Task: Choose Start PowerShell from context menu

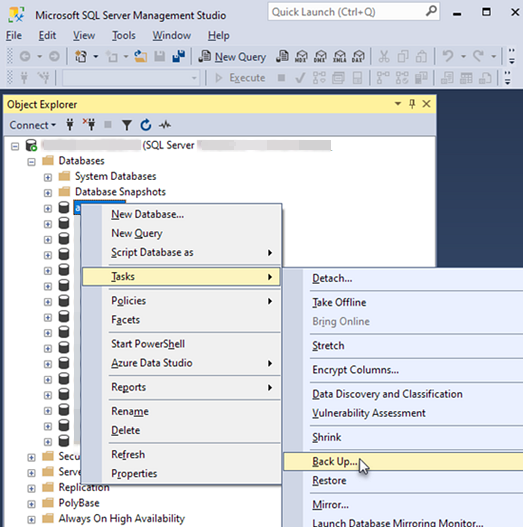Action: (x=181, y=343)
